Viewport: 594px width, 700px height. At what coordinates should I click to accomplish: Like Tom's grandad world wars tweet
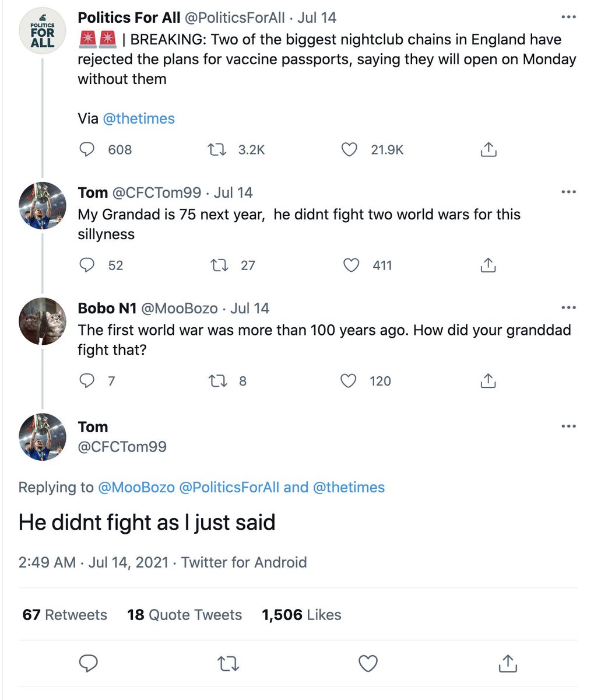point(351,265)
